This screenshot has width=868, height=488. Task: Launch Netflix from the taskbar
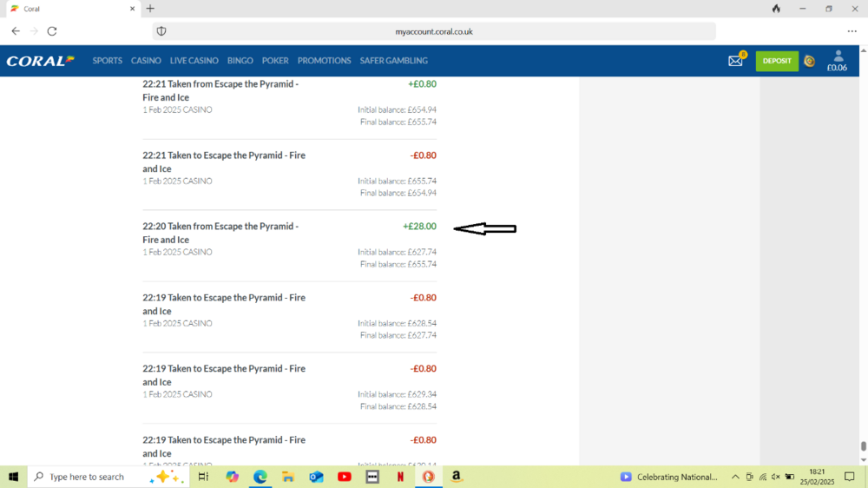(400, 477)
